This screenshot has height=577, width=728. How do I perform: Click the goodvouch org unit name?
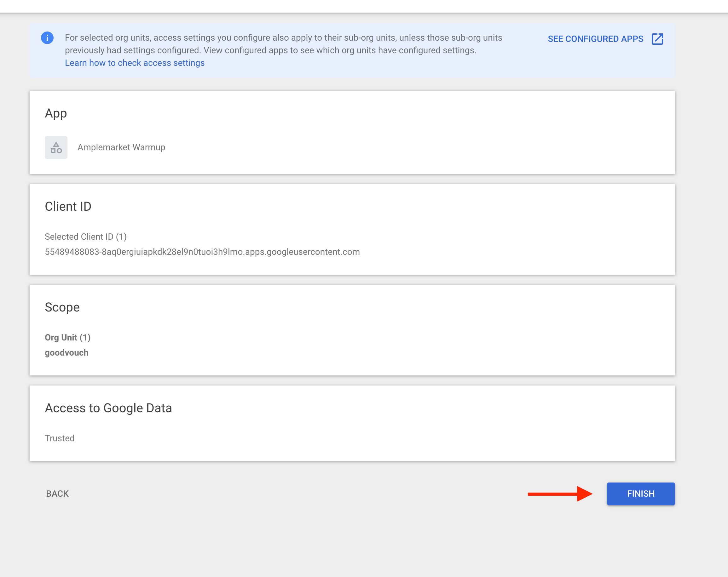(x=66, y=353)
